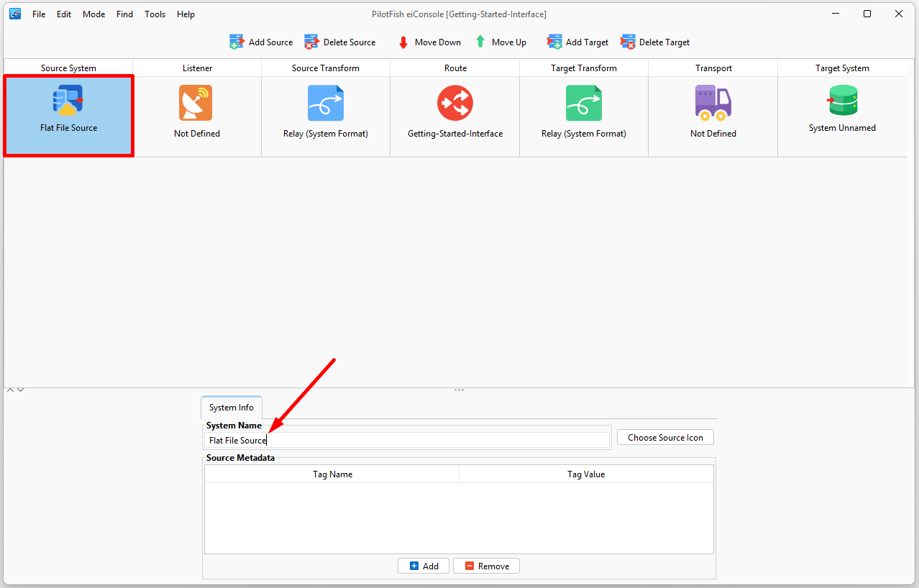This screenshot has width=919, height=588.
Task: Select the Target System database icon
Action: tap(842, 101)
